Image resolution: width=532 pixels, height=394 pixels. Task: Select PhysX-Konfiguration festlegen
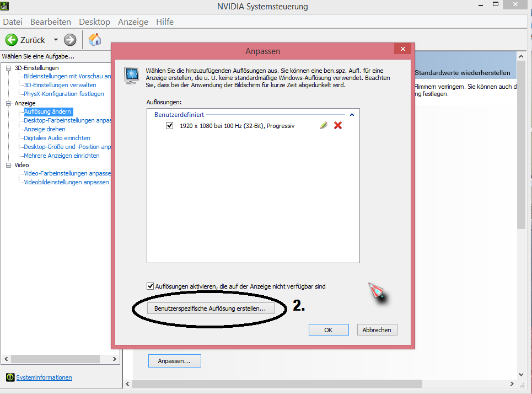click(x=64, y=94)
